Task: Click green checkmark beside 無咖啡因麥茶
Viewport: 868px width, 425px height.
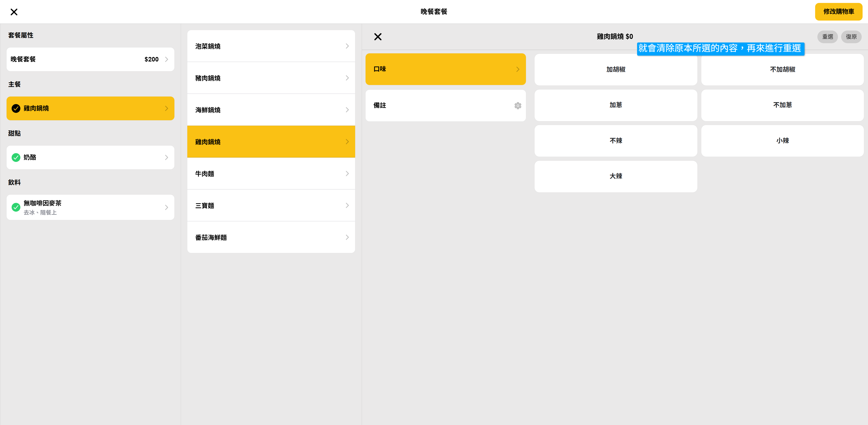Action: (16, 207)
